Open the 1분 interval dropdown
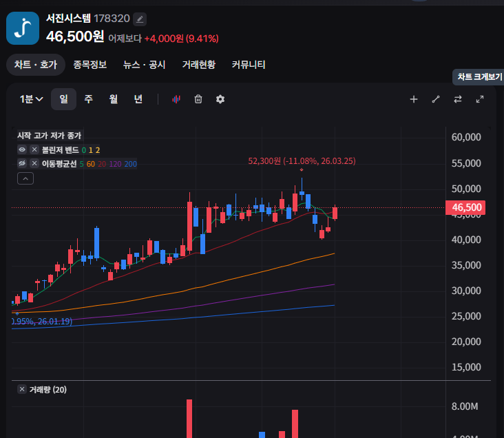The height and width of the screenshot is (438, 504). [31, 99]
